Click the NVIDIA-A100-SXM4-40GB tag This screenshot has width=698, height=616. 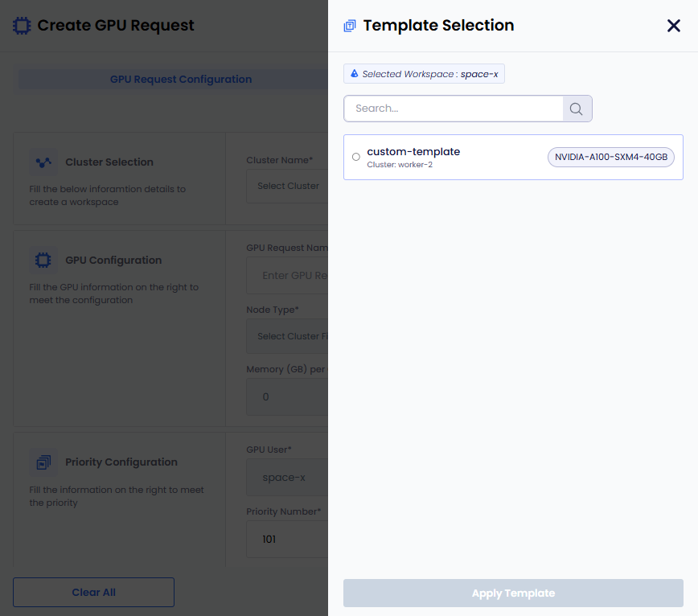point(611,157)
